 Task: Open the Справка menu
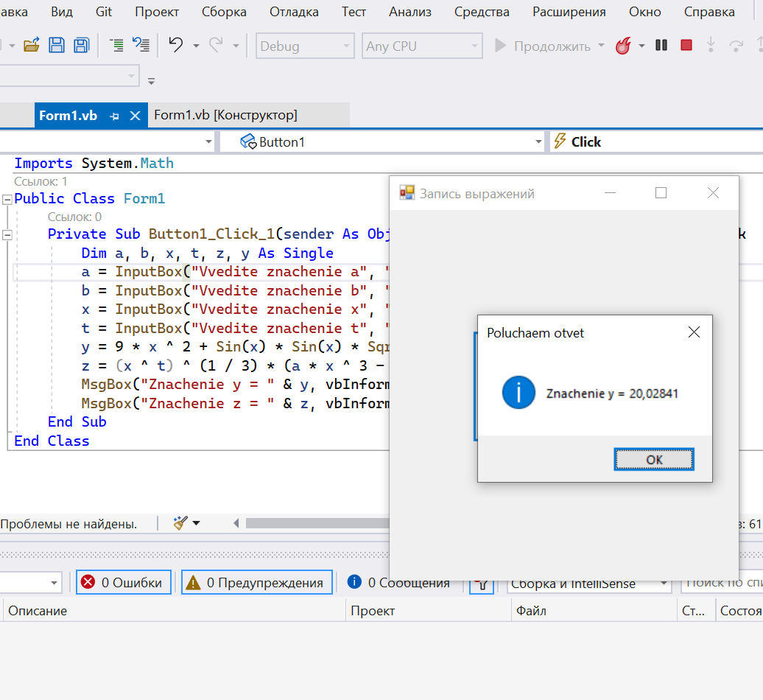coord(709,12)
